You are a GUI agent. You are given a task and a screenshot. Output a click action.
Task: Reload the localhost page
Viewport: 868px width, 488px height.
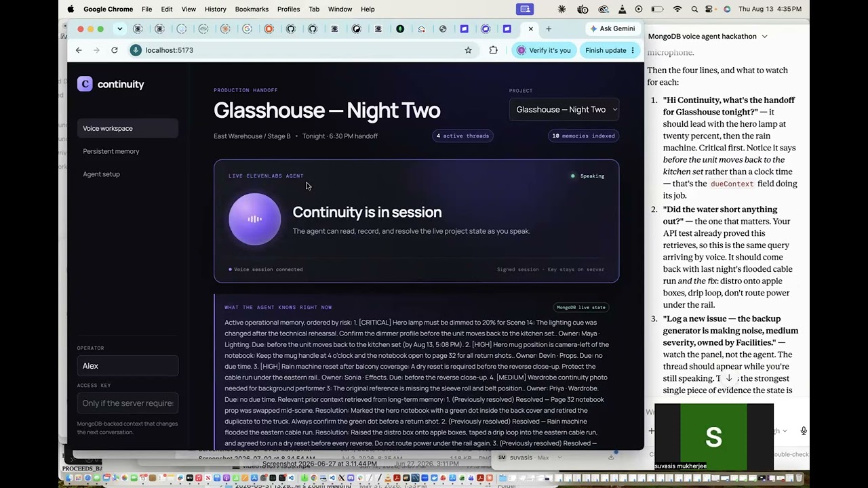point(115,50)
